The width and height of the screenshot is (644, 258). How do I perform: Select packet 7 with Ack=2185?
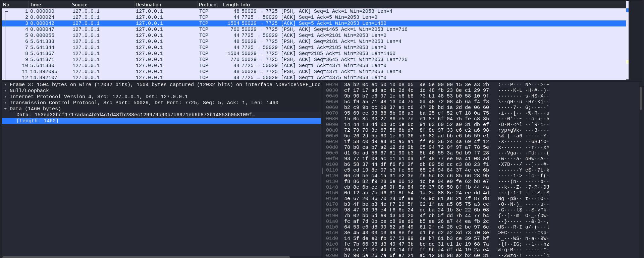coord(314,48)
